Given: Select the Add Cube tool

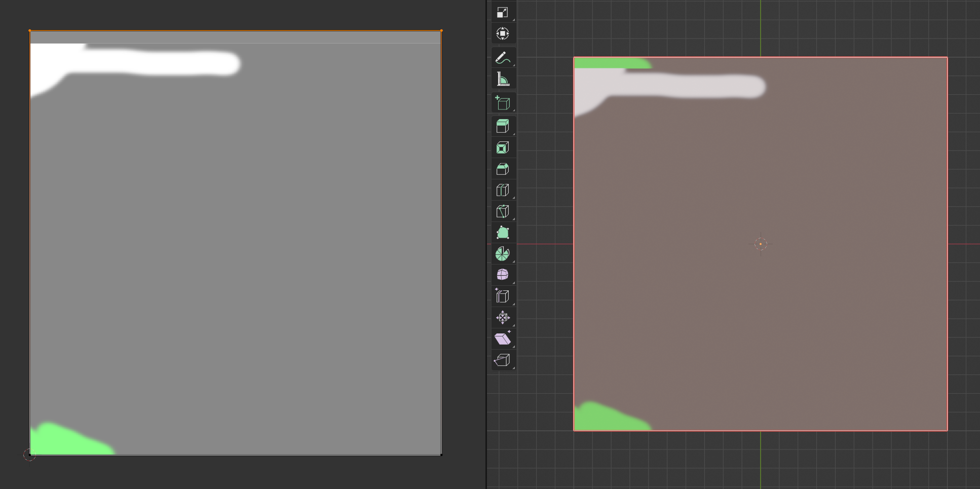Looking at the screenshot, I should pos(502,103).
